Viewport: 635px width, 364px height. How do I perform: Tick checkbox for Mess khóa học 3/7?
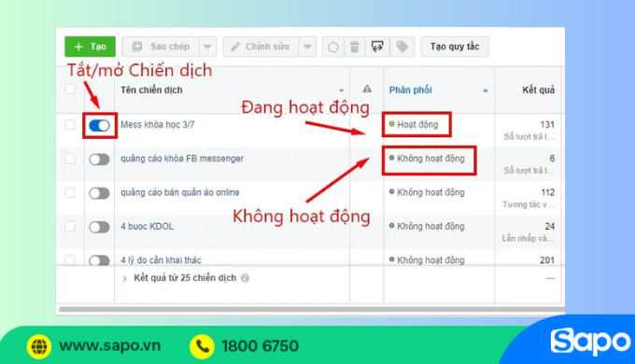coord(70,125)
